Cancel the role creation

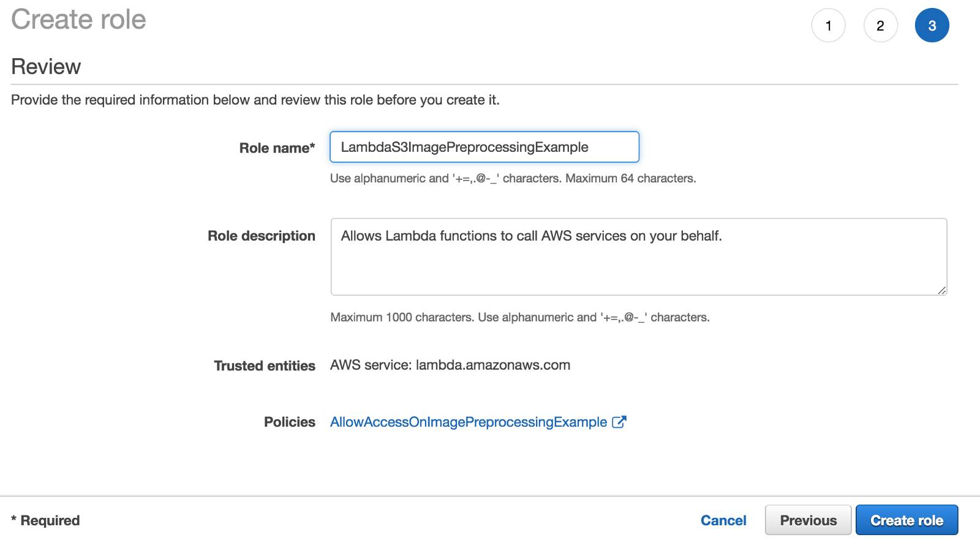(x=723, y=520)
